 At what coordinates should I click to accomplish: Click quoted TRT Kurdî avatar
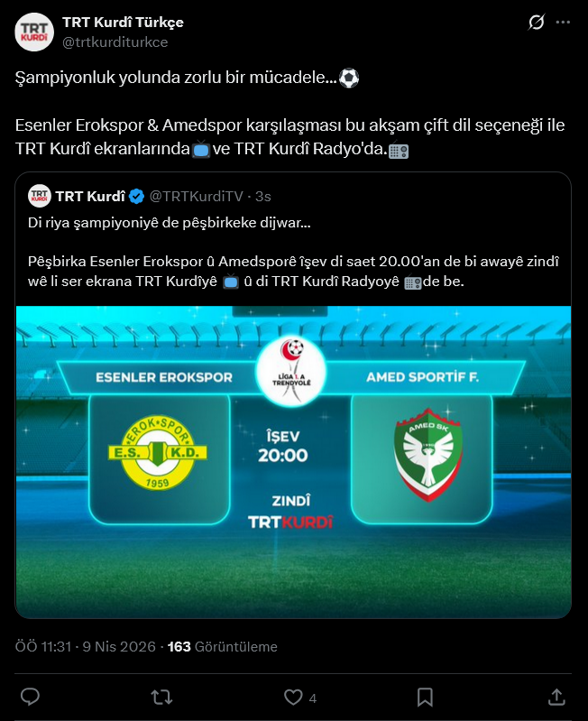pos(40,196)
